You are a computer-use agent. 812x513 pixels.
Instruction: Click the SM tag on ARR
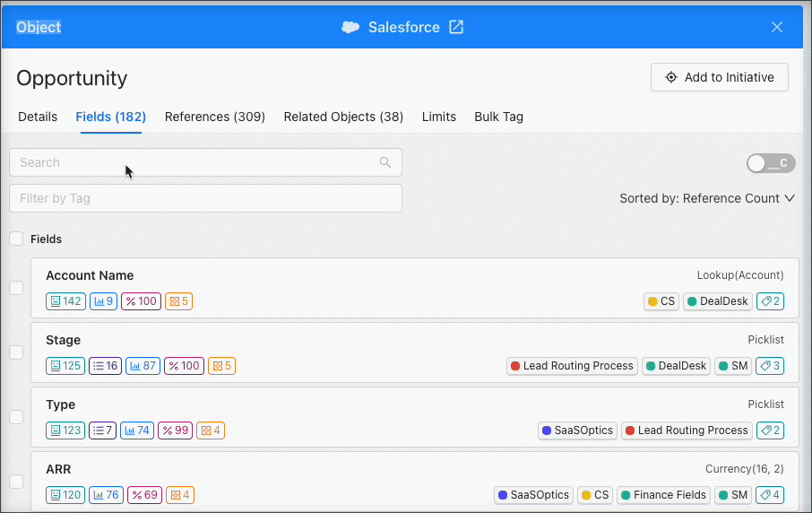pos(733,495)
